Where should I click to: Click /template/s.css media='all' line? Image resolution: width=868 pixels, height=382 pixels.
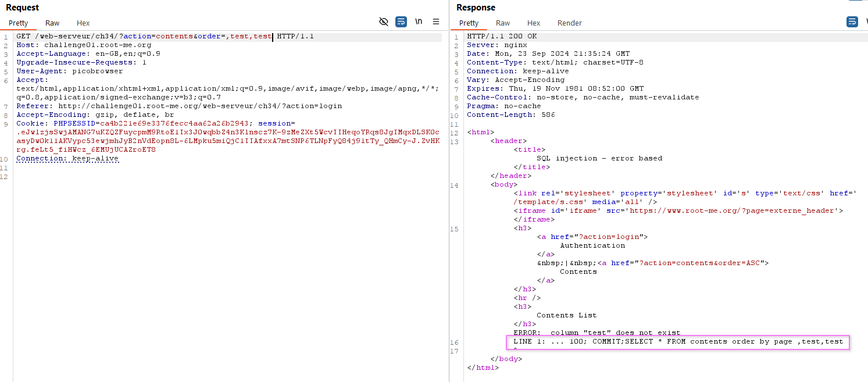pos(585,202)
